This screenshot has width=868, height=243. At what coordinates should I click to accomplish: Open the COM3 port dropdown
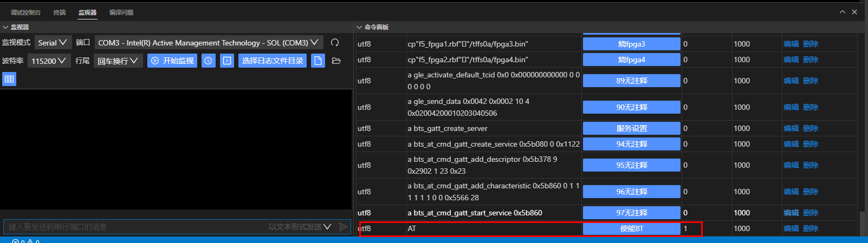point(209,43)
